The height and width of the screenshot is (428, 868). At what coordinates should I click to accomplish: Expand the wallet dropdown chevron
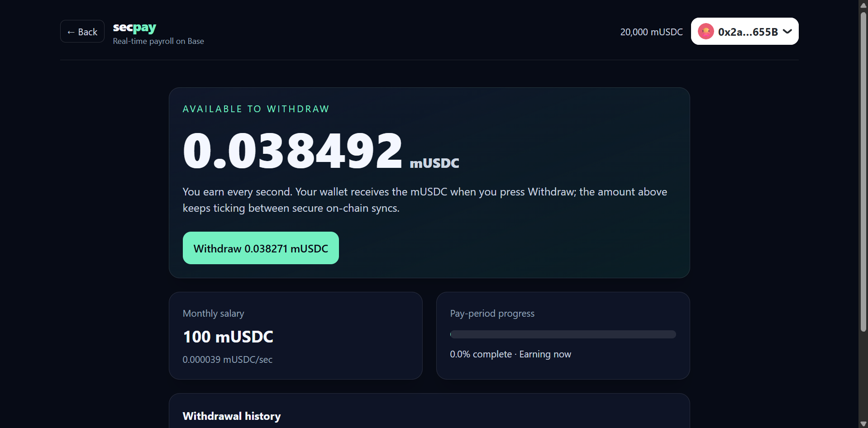click(x=787, y=32)
